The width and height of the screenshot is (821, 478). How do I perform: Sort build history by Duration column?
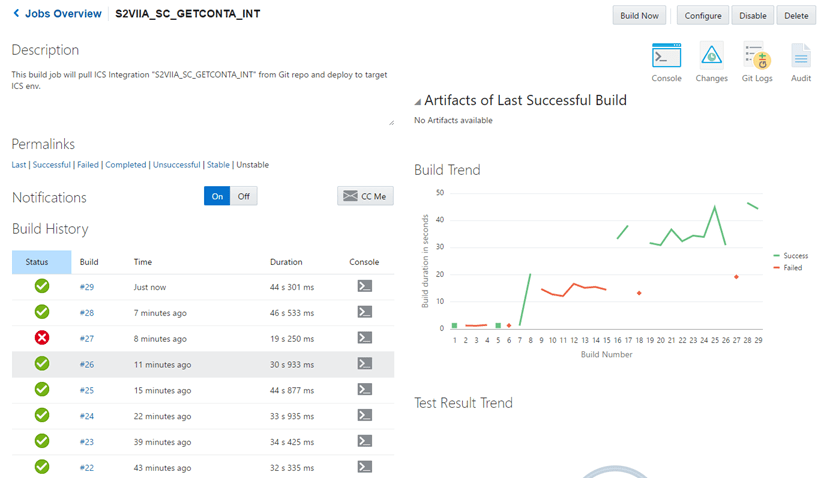coord(286,262)
